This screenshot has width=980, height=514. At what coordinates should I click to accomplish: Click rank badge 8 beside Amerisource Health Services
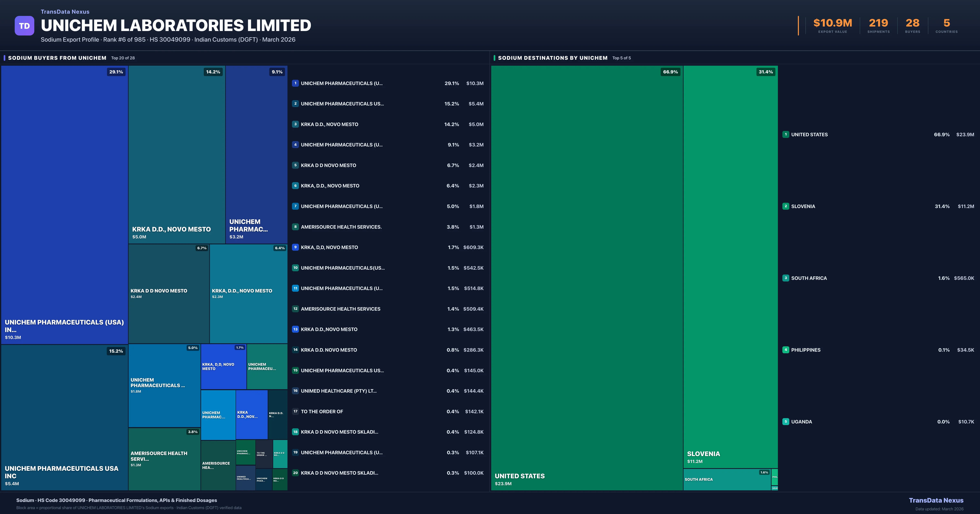(295, 227)
